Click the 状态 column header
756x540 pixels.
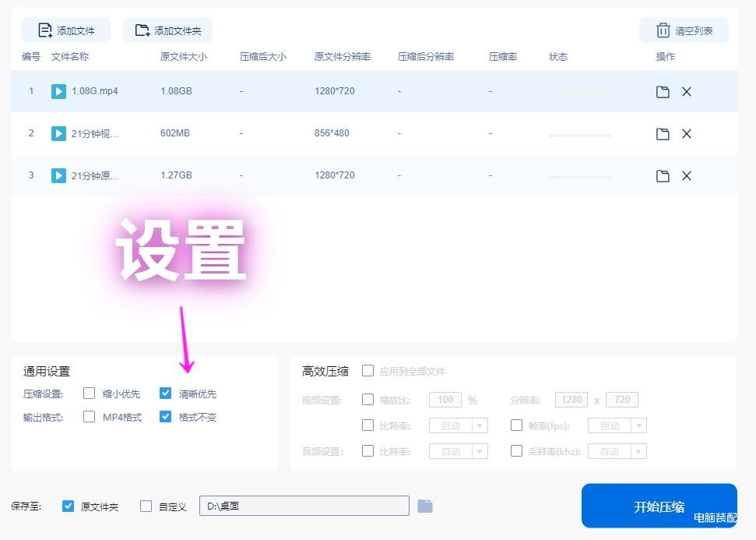tap(557, 56)
